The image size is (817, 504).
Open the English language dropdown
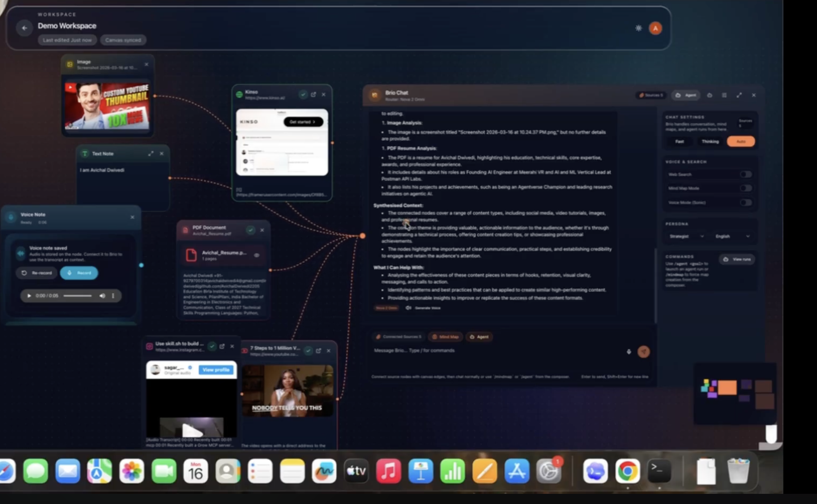point(732,236)
